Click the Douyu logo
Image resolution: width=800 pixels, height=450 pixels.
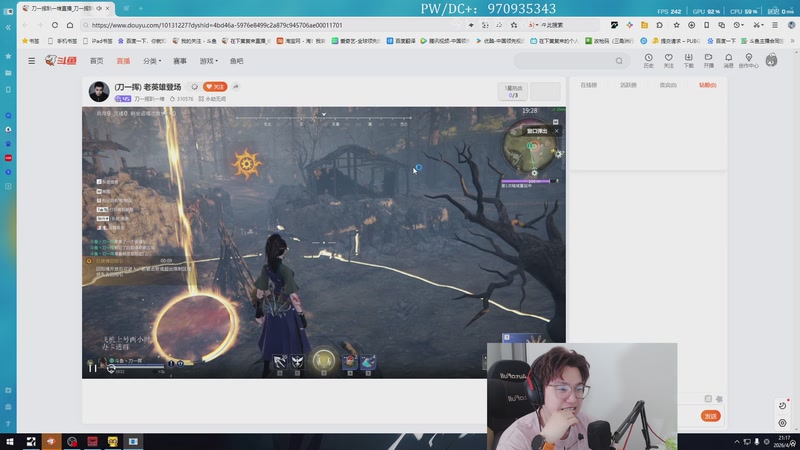(x=61, y=61)
